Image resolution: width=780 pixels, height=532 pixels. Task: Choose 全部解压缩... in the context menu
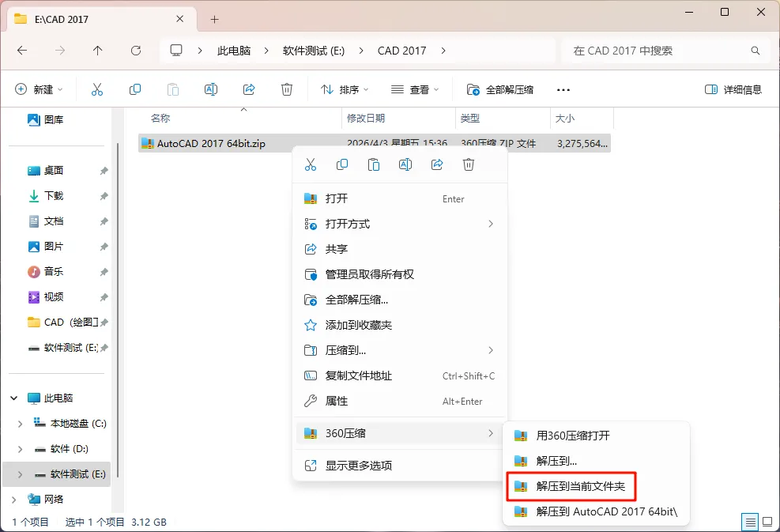(x=400, y=300)
